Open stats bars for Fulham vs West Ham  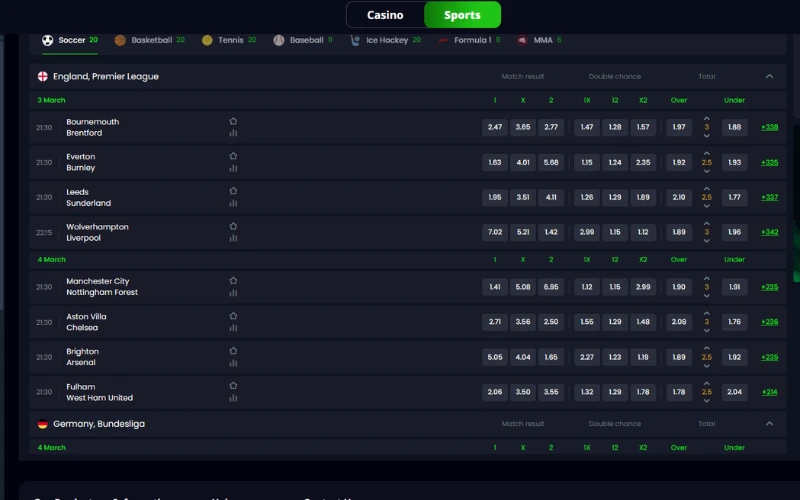pos(233,398)
